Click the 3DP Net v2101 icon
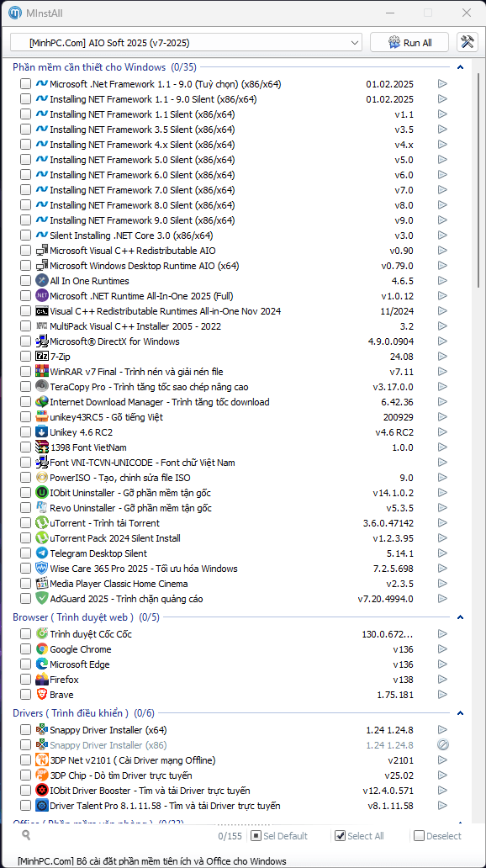 point(41,760)
